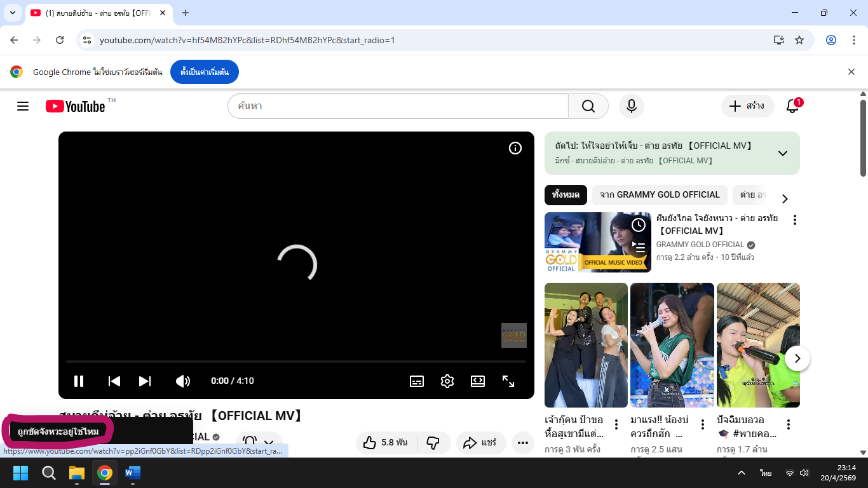Open the YouTube hamburger guide menu
Image resolution: width=868 pixels, height=488 pixels.
(x=23, y=106)
